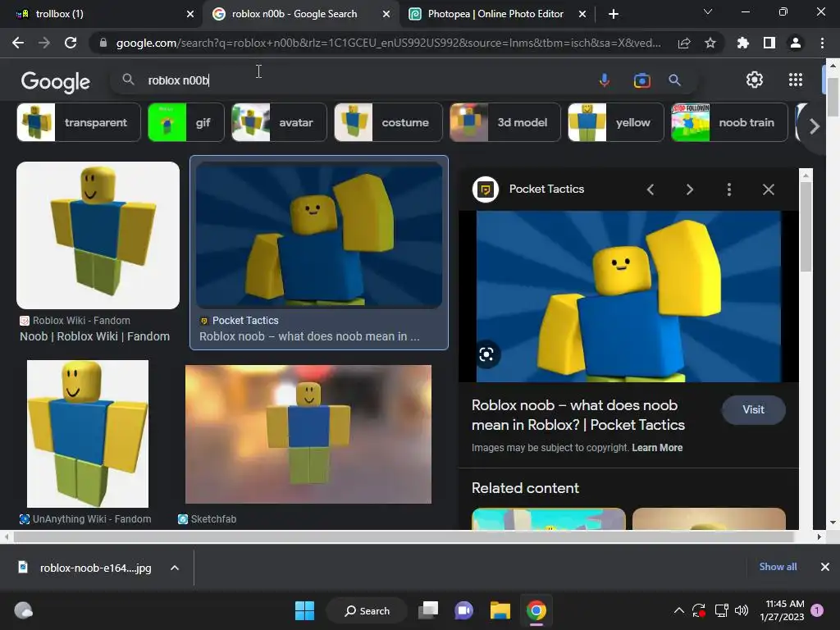Close the trollbox tab
Image resolution: width=840 pixels, height=630 pixels.
pyautogui.click(x=190, y=14)
